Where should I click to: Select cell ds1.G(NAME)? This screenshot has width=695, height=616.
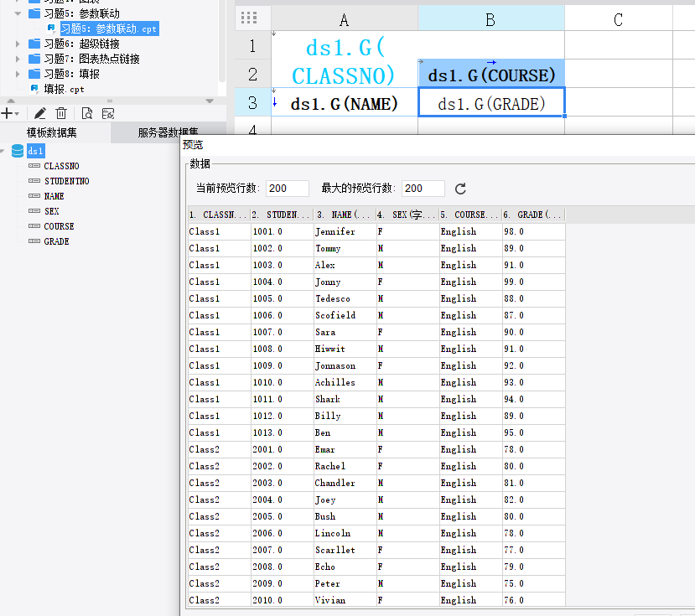tap(345, 103)
